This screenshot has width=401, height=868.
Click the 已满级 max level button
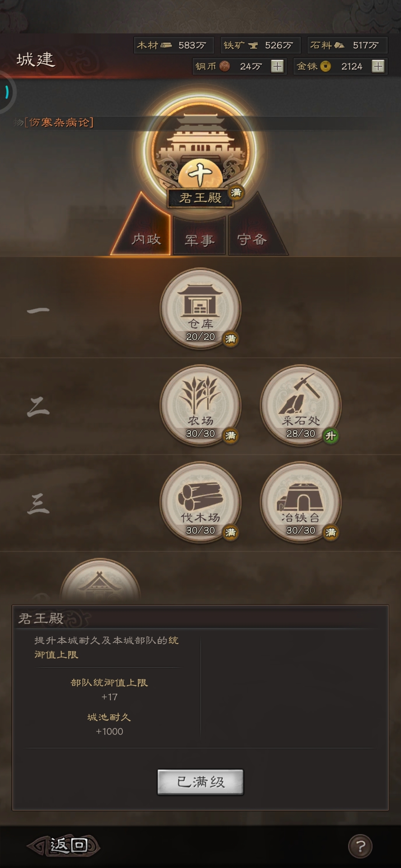[x=200, y=782]
